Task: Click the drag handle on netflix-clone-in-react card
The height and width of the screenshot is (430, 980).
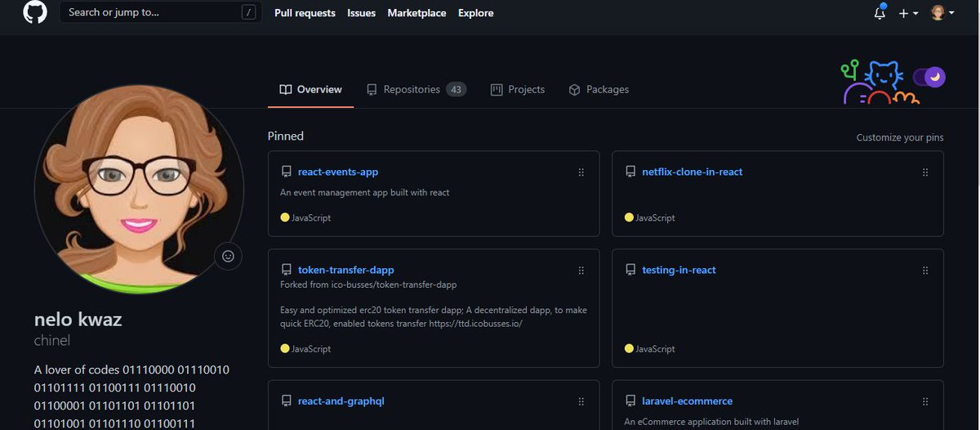Action: [x=925, y=172]
